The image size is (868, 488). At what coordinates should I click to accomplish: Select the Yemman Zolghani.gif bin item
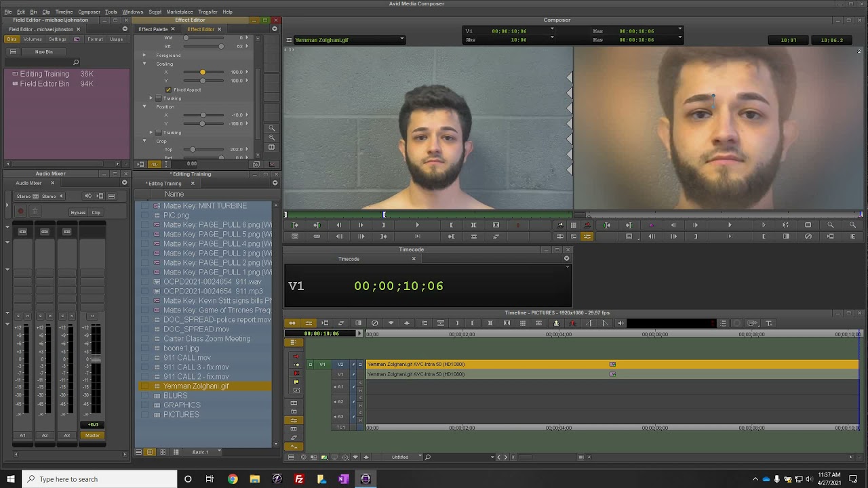196,386
